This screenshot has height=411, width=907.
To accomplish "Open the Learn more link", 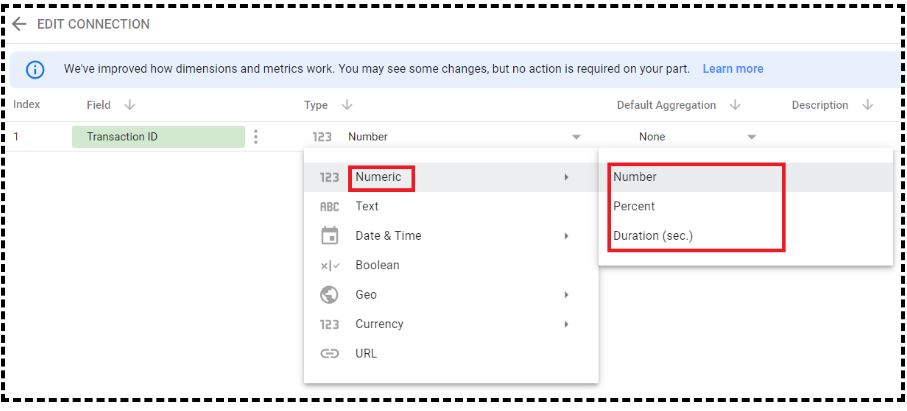I will tap(733, 69).
